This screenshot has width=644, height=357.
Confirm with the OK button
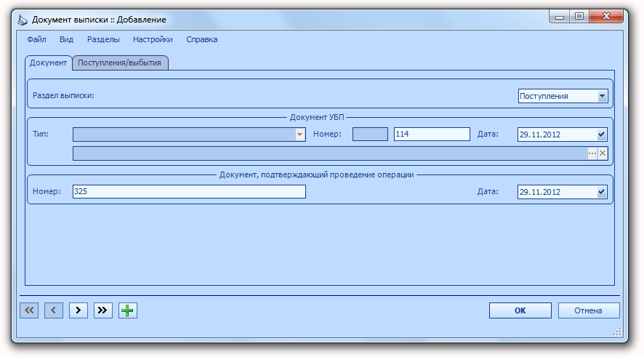520,310
